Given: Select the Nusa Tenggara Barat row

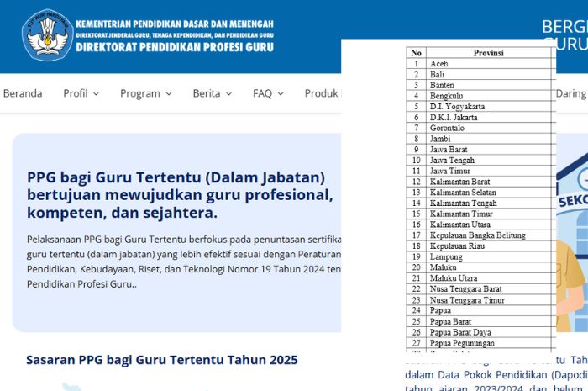Looking at the screenshot, I should tap(479, 289).
